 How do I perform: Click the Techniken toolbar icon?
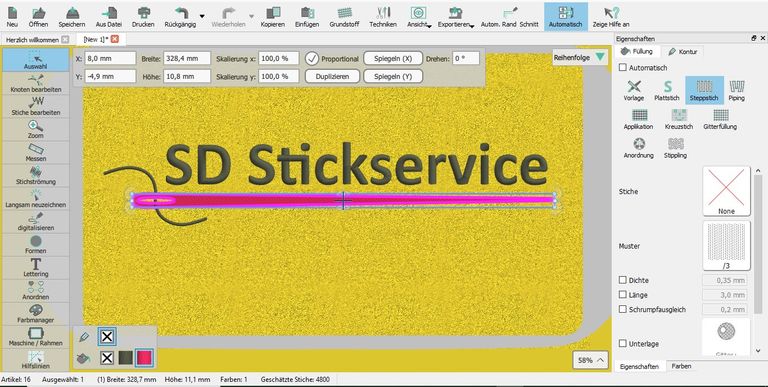pos(383,17)
